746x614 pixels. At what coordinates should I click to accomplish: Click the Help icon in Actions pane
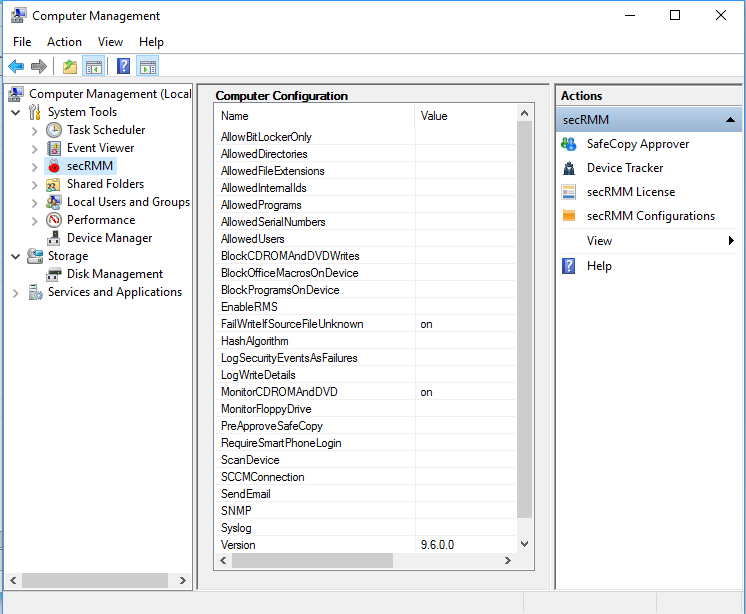[x=569, y=266]
